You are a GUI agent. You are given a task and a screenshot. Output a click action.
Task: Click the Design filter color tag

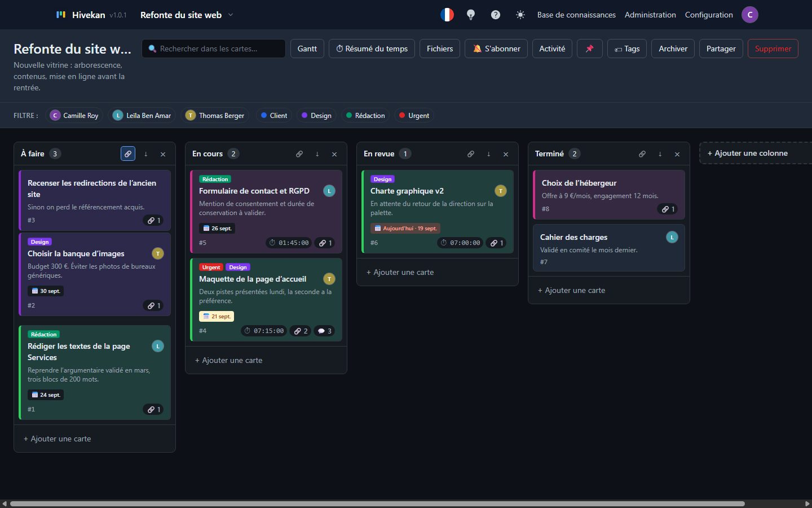pos(316,115)
